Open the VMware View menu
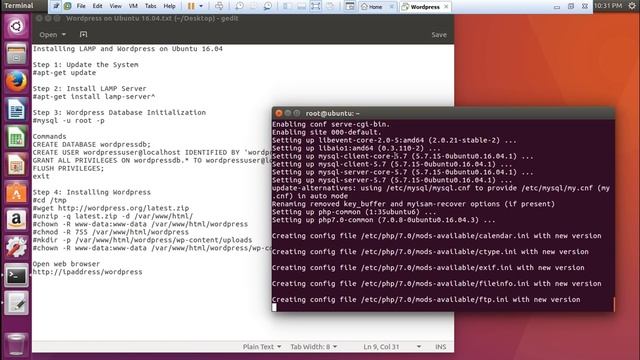This screenshot has width=640, height=360. point(116,6)
